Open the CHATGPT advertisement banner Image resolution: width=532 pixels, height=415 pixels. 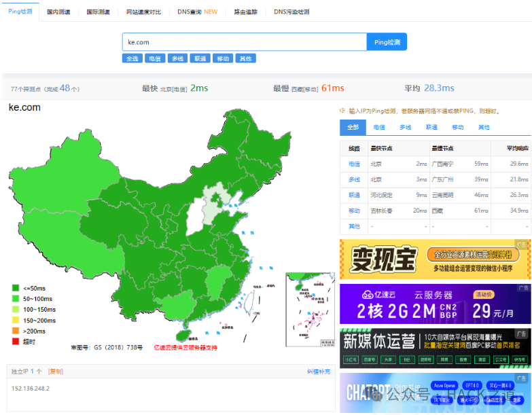(x=436, y=393)
